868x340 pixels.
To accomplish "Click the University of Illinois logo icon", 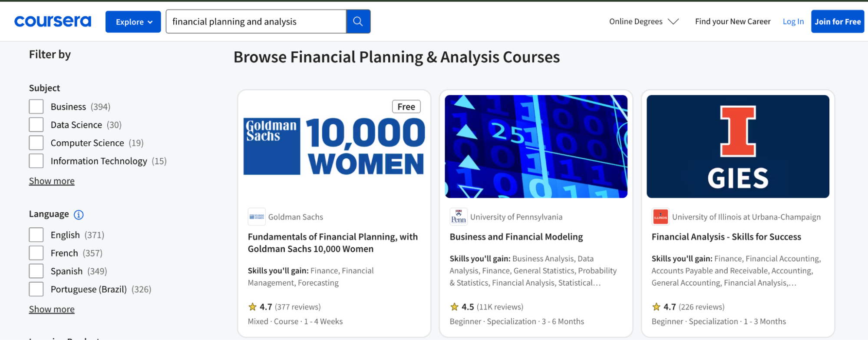I will coord(660,217).
